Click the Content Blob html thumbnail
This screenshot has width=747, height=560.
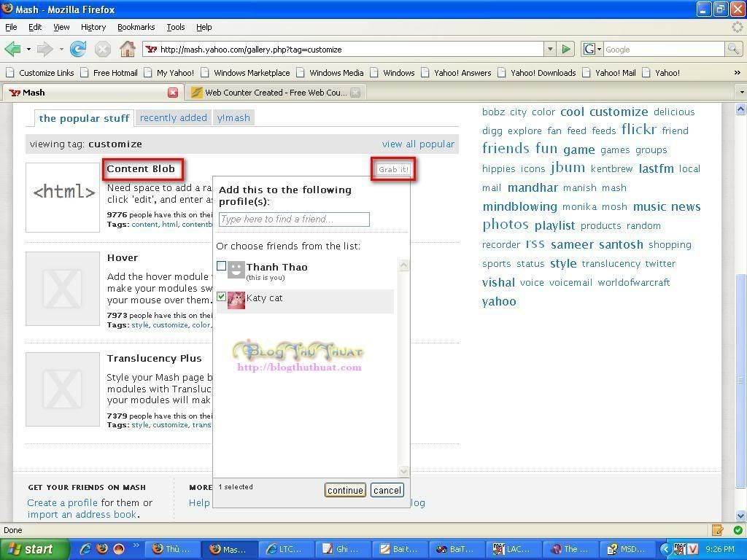point(63,197)
